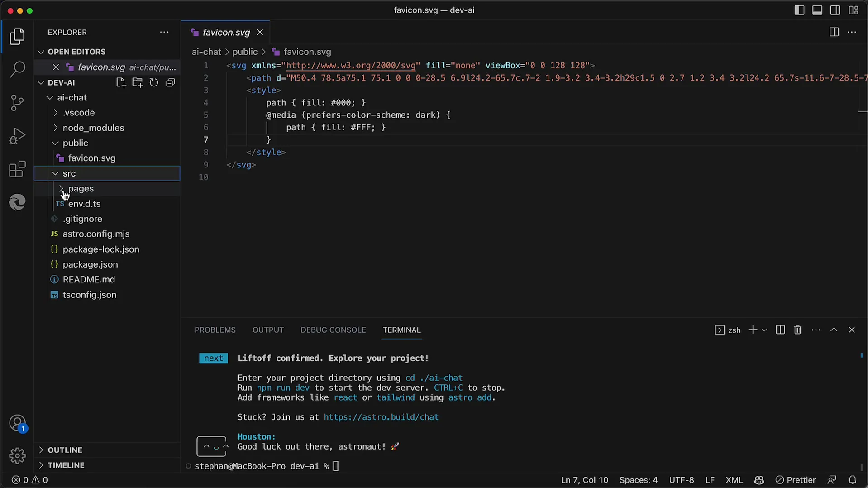Open Explorer views and more actions menu

[x=164, y=32]
